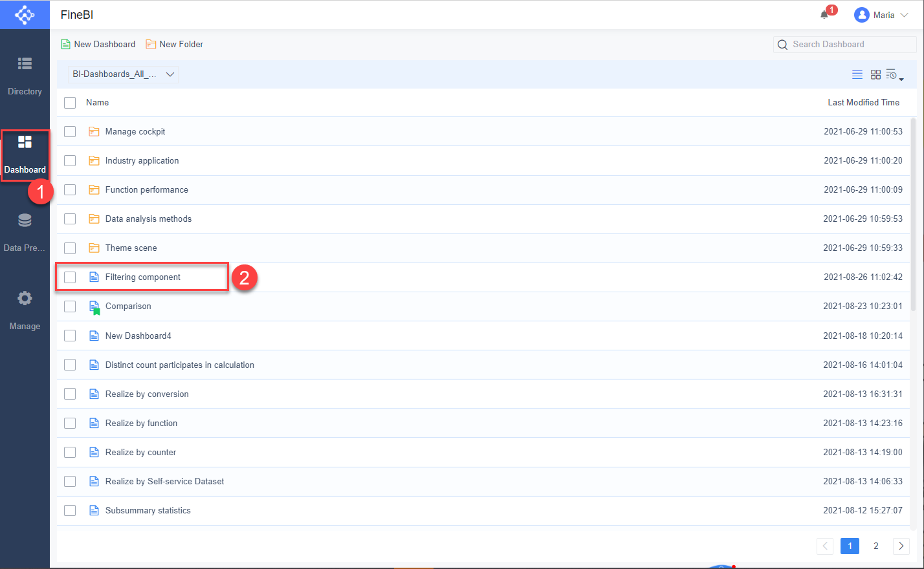Check the Function performance checkbox
The width and height of the screenshot is (924, 569).
(70, 189)
